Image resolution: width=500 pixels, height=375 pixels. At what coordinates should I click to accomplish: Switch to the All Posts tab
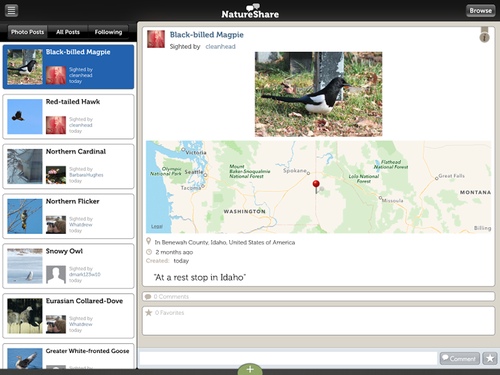[x=68, y=32]
